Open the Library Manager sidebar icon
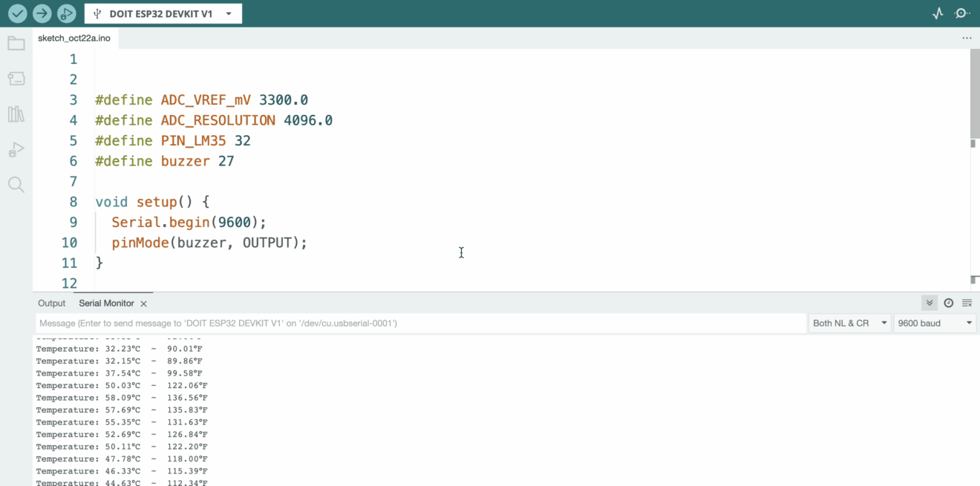 (x=16, y=114)
